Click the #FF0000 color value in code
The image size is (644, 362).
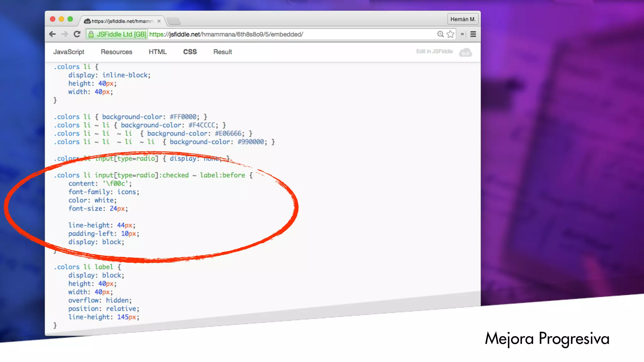183,117
